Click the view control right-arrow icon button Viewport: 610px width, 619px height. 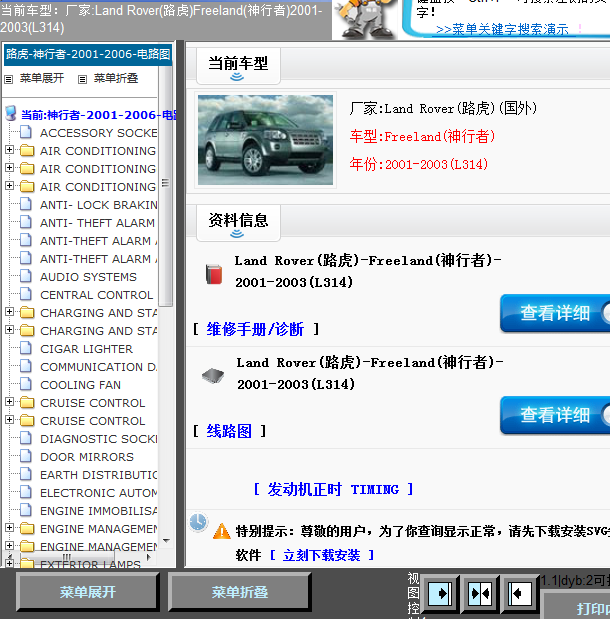click(x=440, y=593)
